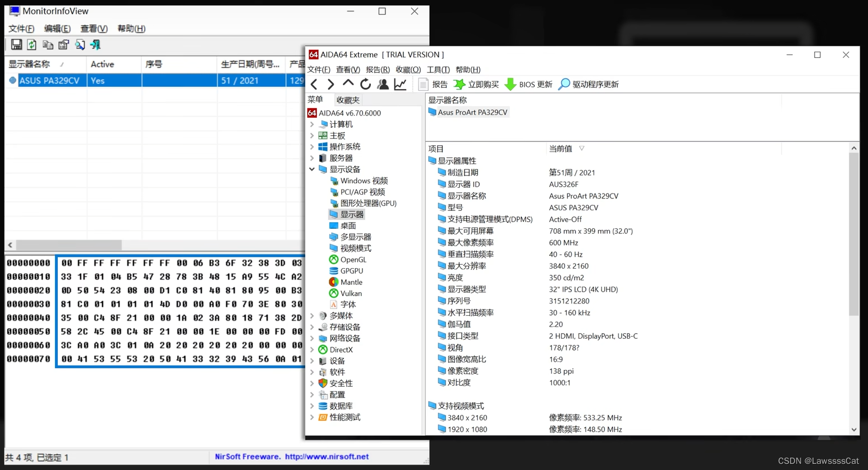Click 立即购买 buy now button
This screenshot has width=868, height=470.
pyautogui.click(x=476, y=84)
